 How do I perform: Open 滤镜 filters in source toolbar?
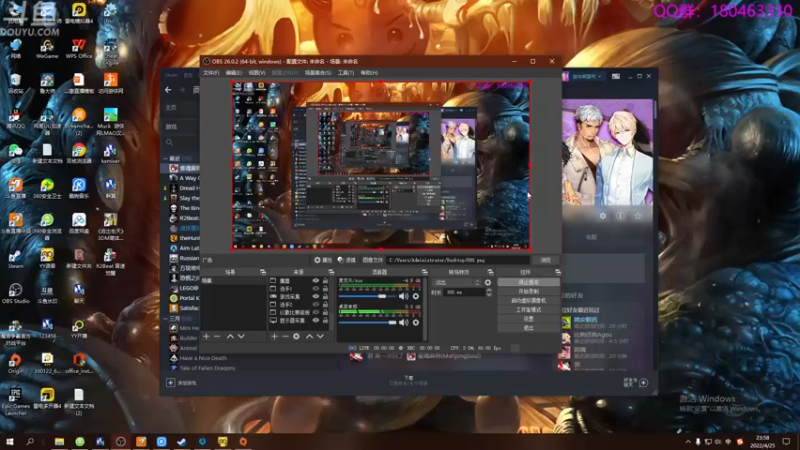346,260
